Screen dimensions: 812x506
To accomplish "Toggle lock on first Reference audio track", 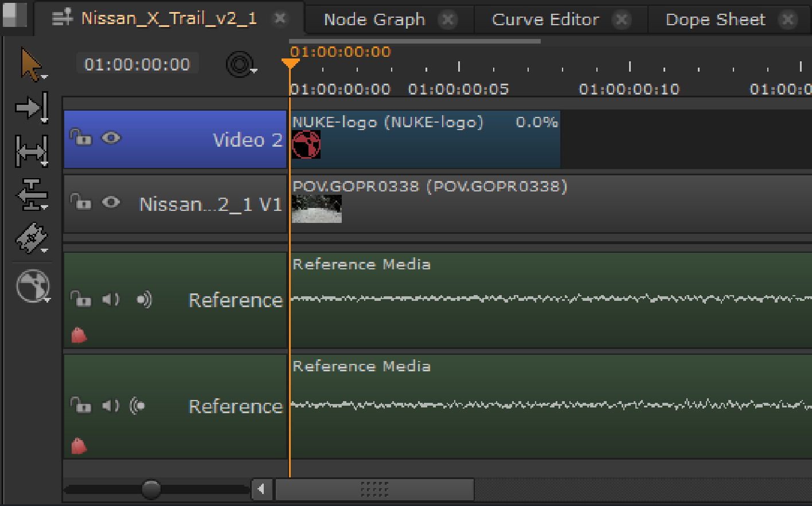I will coord(81,299).
